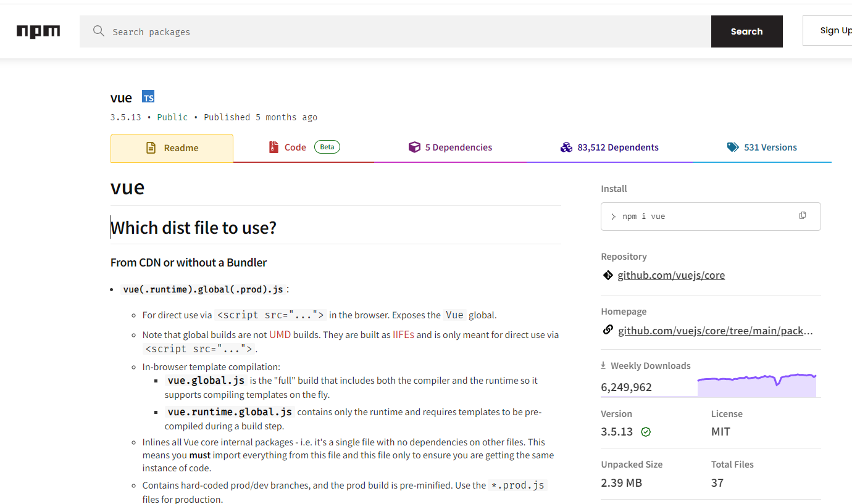Screen dimensions: 852x504
Task: Click the unpacked size 2.39 MB
Action: (621, 482)
